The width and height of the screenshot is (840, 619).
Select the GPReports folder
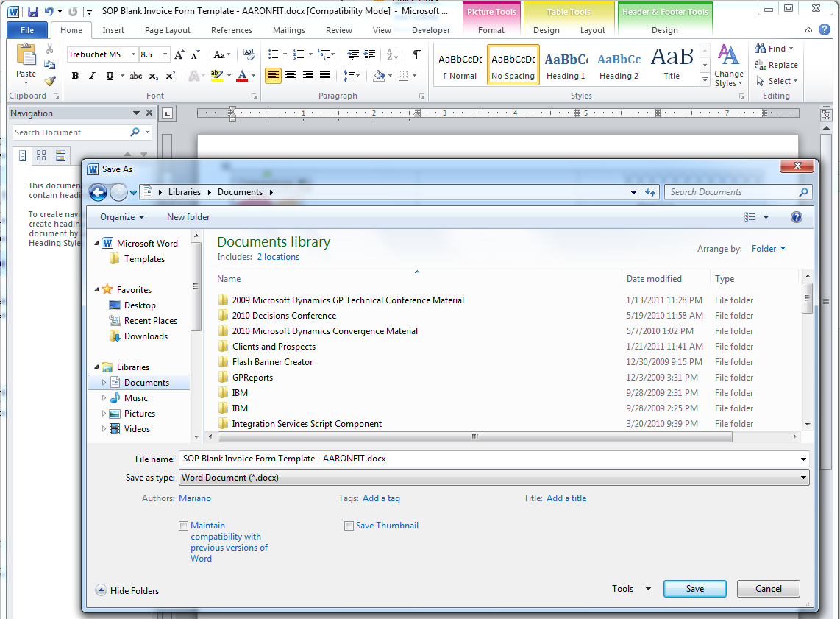click(252, 378)
